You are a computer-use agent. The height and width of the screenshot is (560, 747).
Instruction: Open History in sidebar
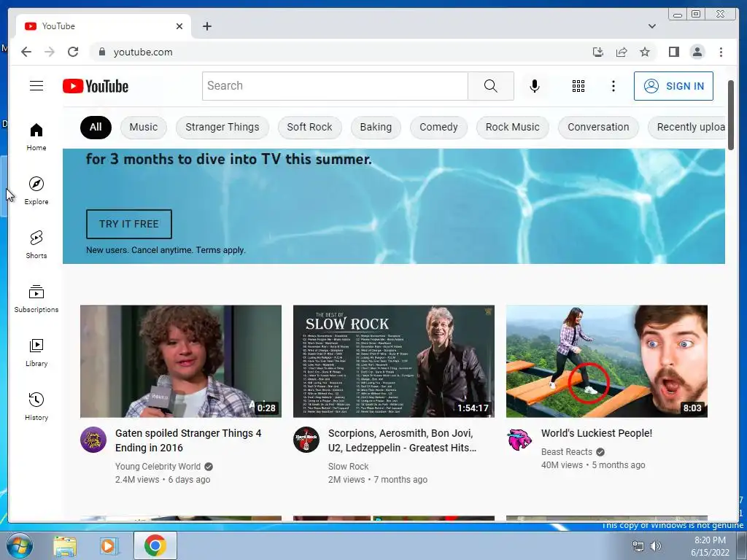(36, 406)
